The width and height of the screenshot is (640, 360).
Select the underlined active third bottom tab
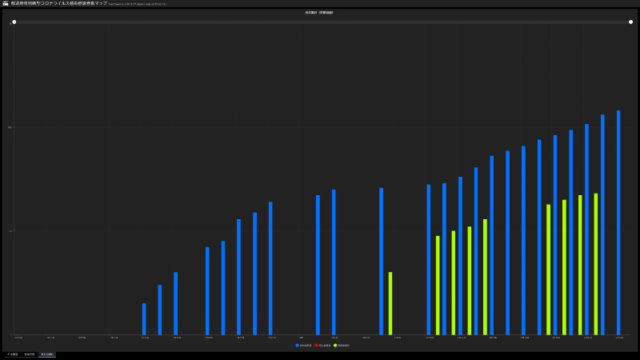(47, 354)
